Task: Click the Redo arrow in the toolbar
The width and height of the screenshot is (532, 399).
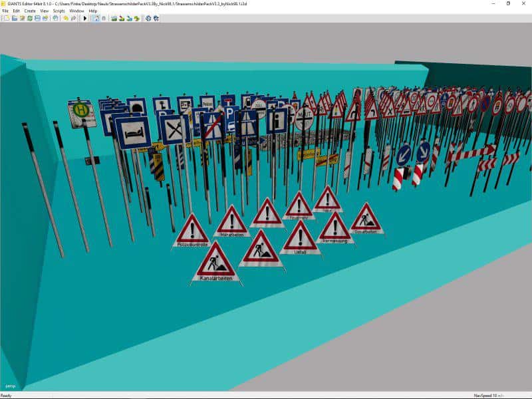Action: 73,18
